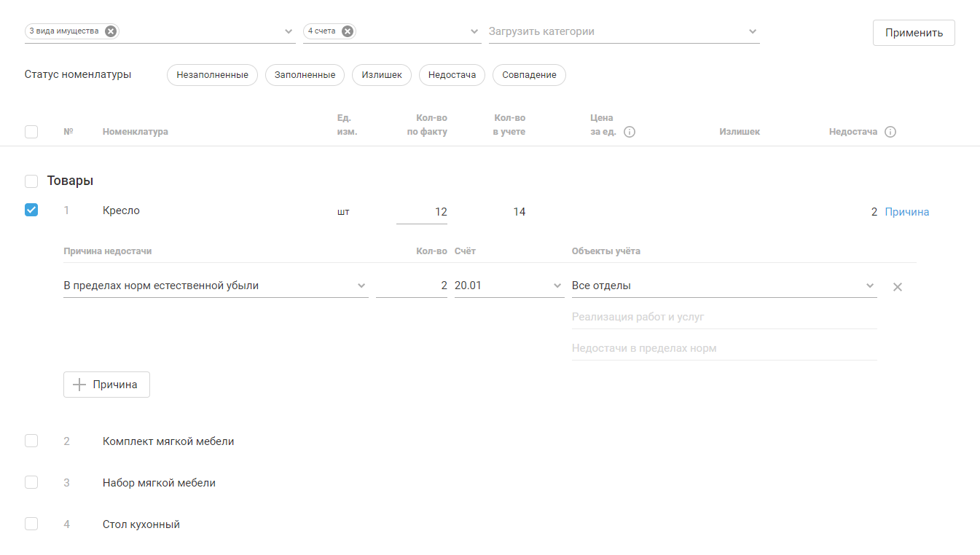Click actual quantity field showing 12

[x=423, y=212]
